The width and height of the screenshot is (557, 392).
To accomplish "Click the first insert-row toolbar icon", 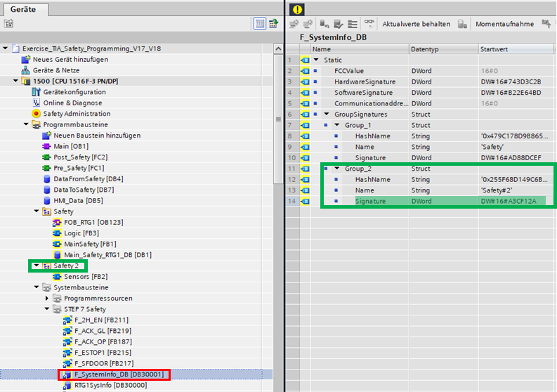I will [x=294, y=24].
